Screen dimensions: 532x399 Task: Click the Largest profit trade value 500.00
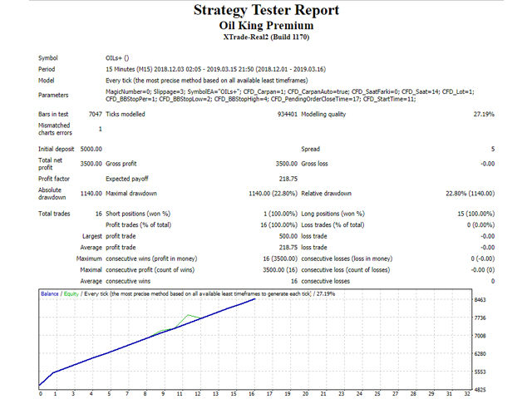(288, 236)
